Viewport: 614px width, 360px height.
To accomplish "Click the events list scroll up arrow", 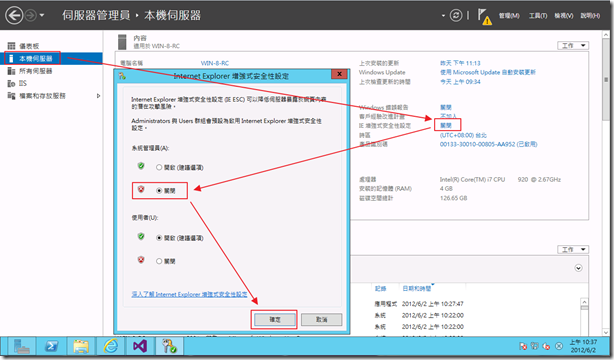I will point(584,302).
